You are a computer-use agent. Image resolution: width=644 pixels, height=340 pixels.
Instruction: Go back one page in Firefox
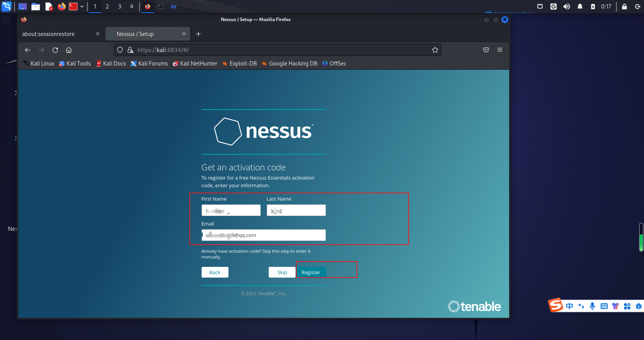28,50
